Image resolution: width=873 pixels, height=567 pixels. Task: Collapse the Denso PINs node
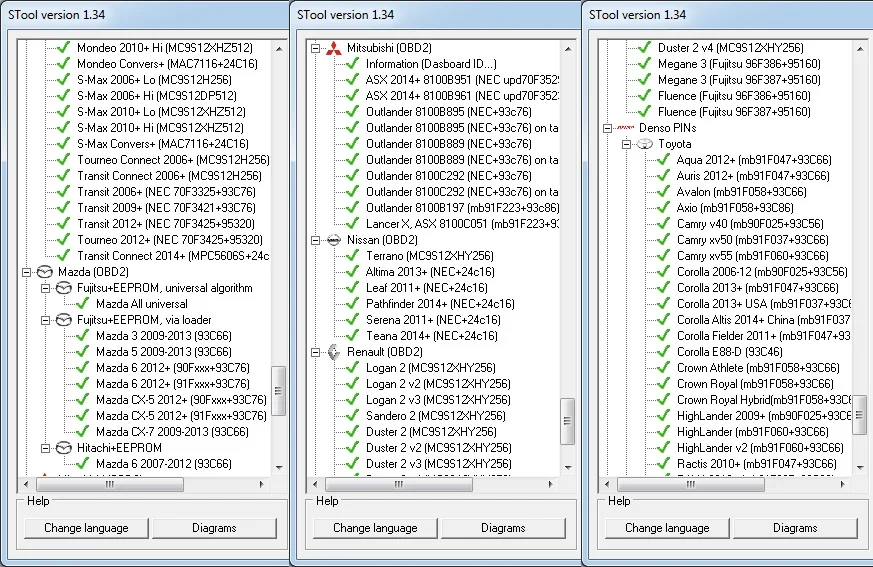607,128
